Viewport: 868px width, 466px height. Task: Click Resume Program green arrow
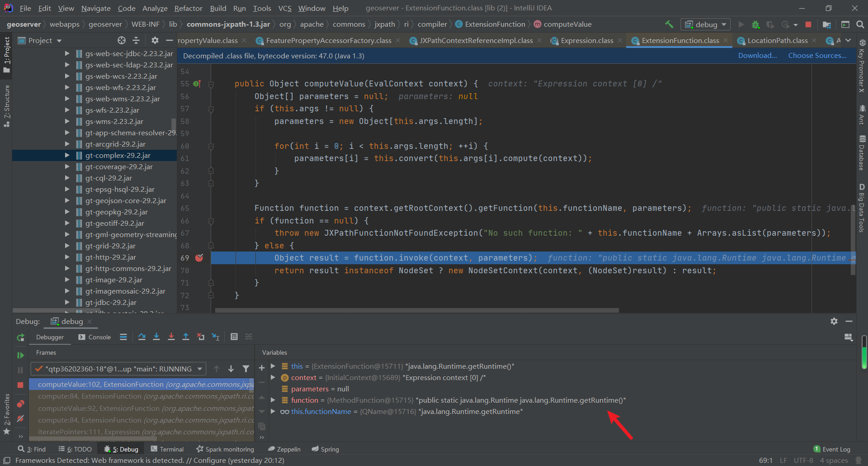pyautogui.click(x=20, y=355)
